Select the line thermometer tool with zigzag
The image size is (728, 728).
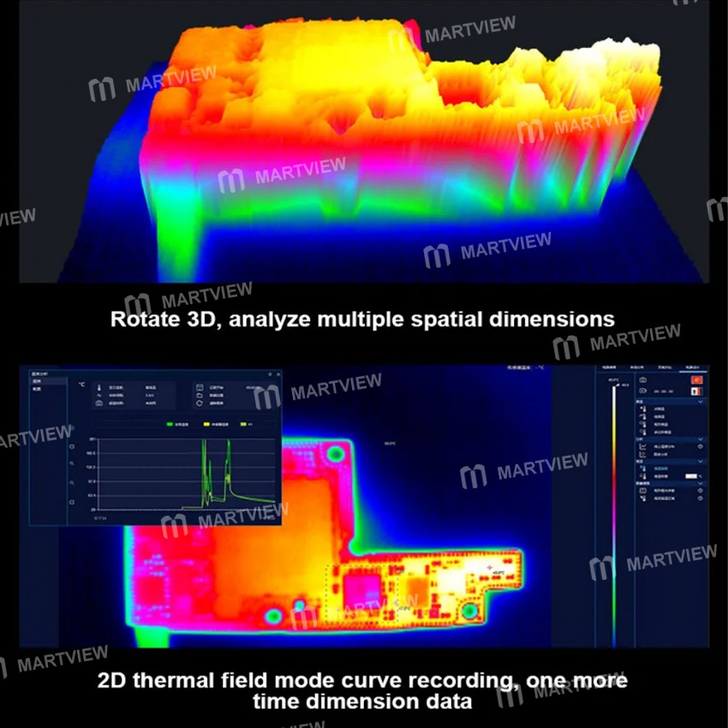[643, 416]
